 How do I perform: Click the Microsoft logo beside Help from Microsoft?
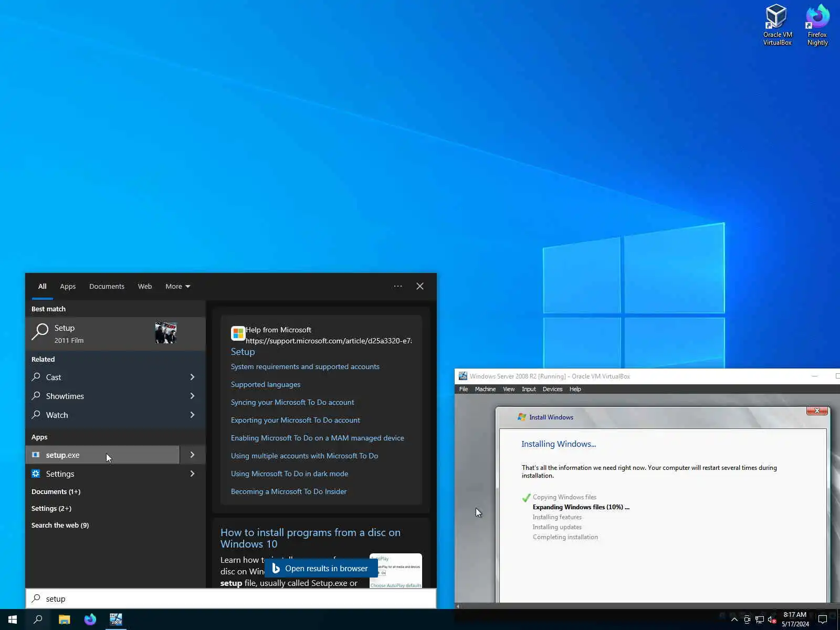tap(238, 333)
